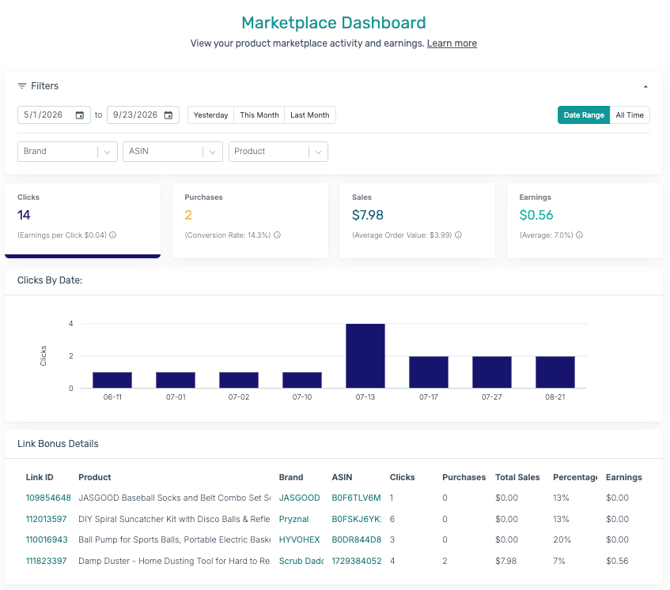
Task: Click the chart bar for 07-27
Action: click(x=492, y=372)
